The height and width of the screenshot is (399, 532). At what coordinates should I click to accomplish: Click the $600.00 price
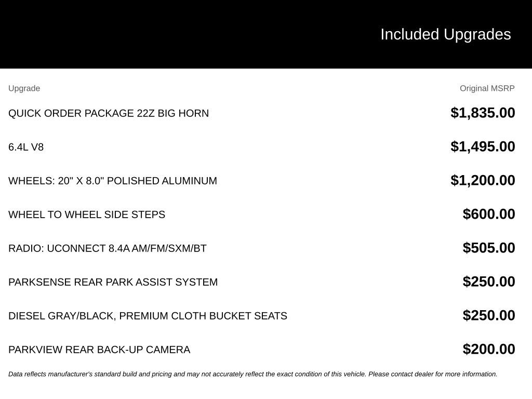pyautogui.click(x=488, y=214)
